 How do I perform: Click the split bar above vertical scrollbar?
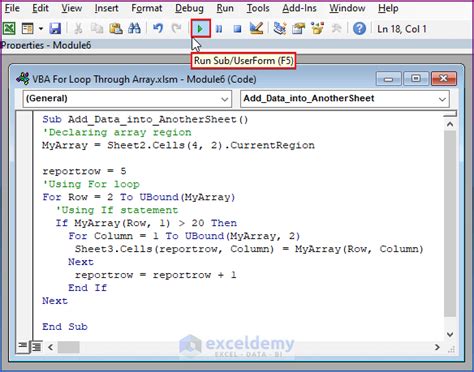pyautogui.click(x=450, y=114)
